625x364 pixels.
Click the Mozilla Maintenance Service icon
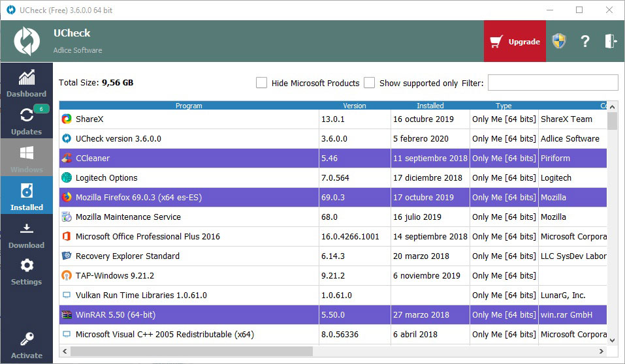pyautogui.click(x=67, y=217)
